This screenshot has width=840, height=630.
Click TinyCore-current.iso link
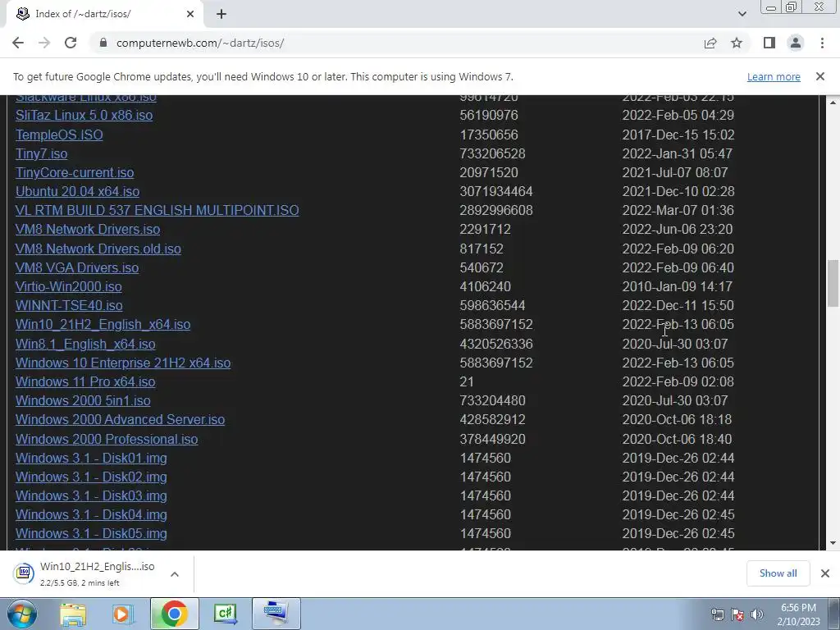[x=75, y=172]
